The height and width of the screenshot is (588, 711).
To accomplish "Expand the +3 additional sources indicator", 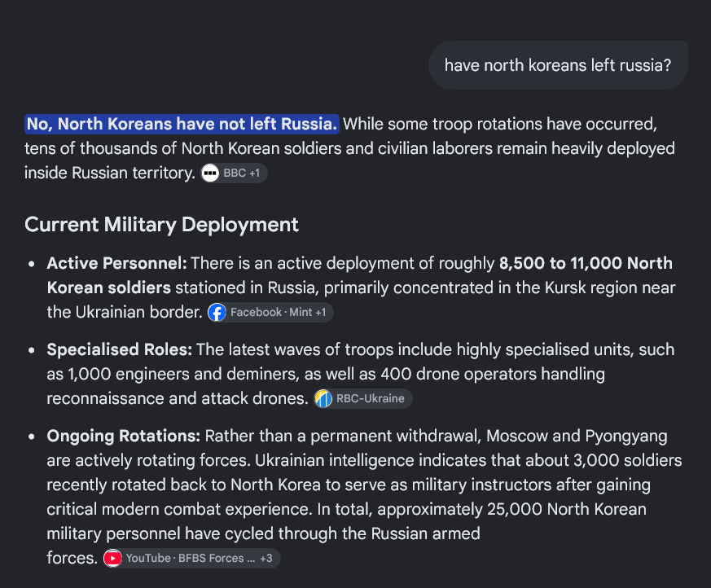I will 266,558.
